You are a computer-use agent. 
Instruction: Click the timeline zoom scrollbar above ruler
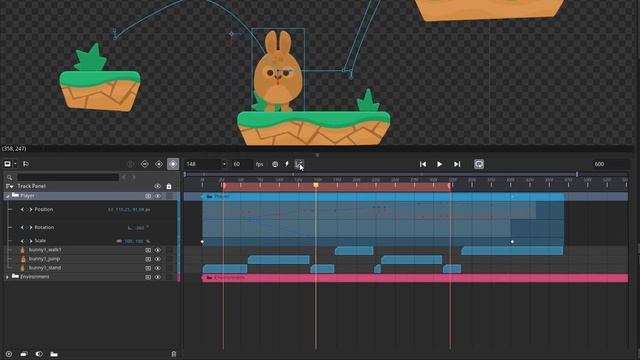tap(381, 174)
